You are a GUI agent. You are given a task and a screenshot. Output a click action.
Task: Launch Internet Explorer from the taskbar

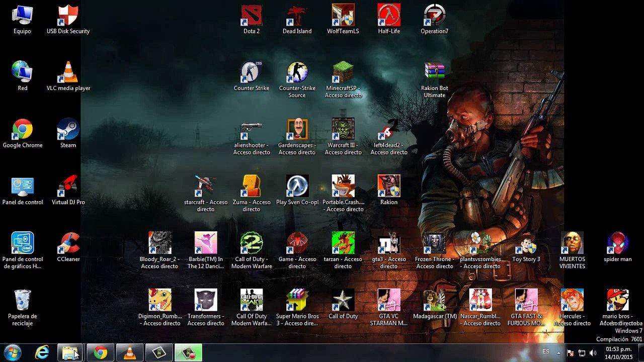[x=42, y=353]
